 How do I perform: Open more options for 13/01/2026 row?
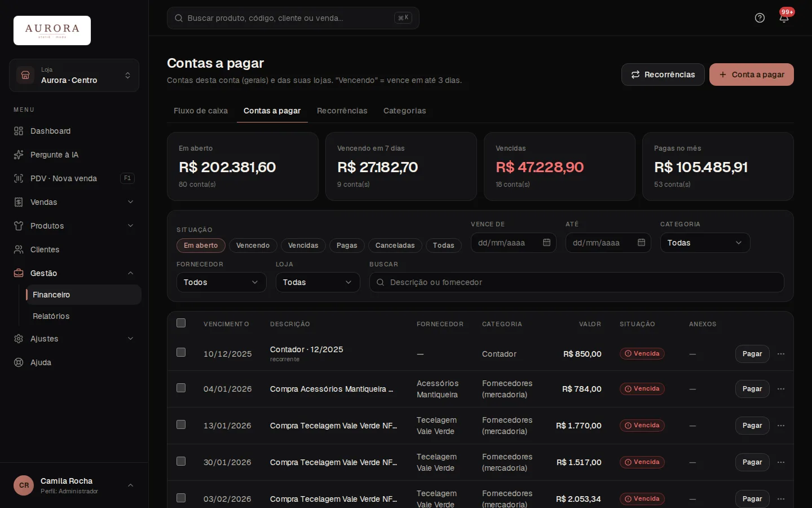pos(781,426)
